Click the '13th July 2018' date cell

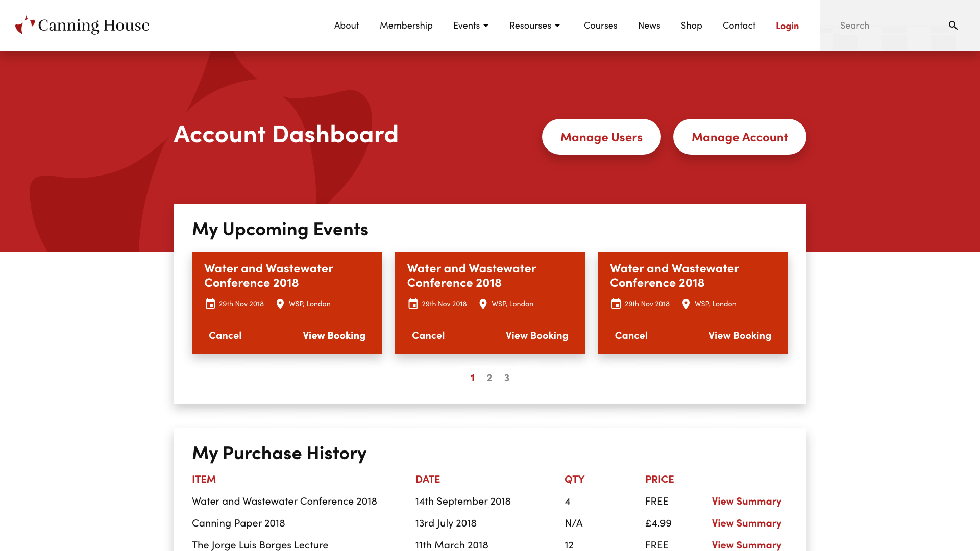pyautogui.click(x=446, y=523)
